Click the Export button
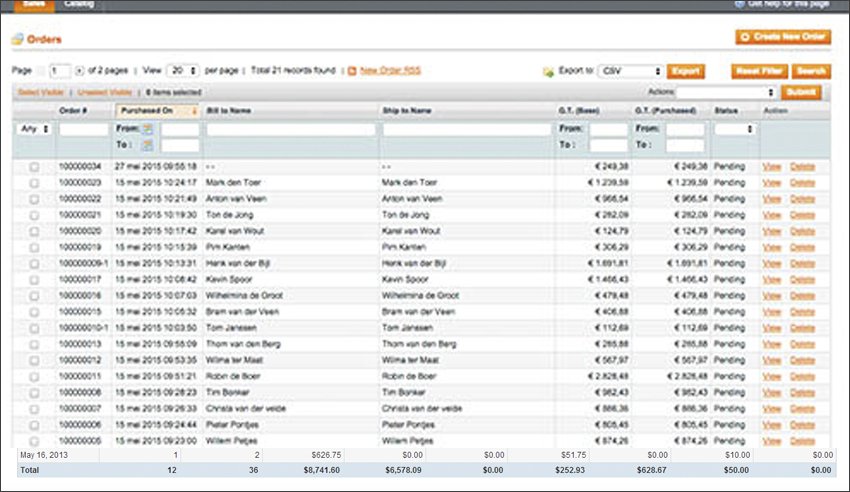 point(686,71)
